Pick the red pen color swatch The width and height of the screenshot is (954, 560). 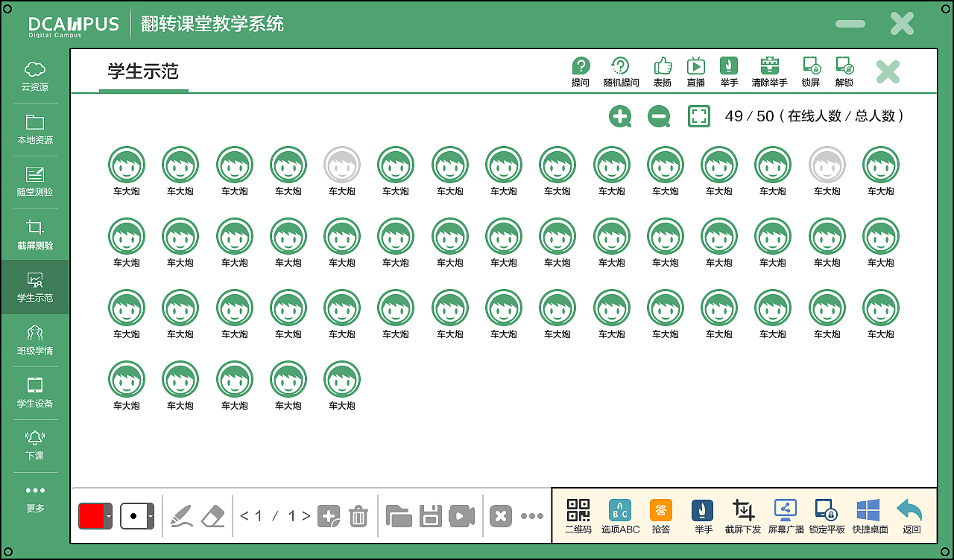point(92,515)
